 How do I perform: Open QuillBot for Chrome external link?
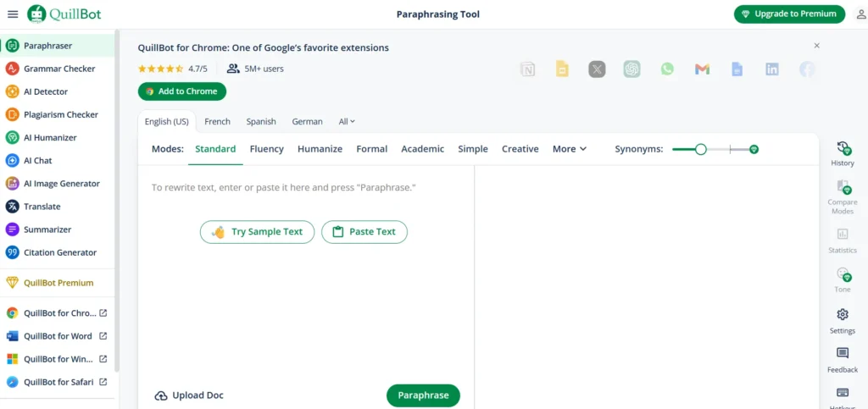[58, 312]
